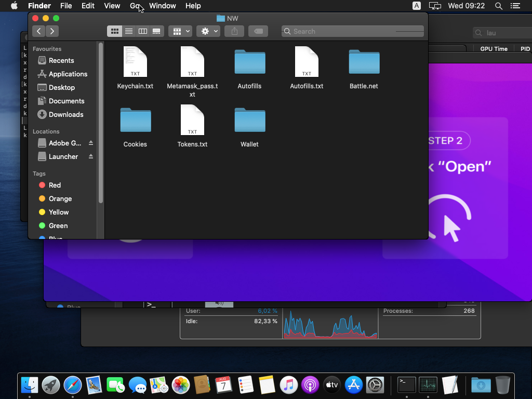The width and height of the screenshot is (532, 399).
Task: Switch Finder to gallery view
Action: tap(156, 31)
